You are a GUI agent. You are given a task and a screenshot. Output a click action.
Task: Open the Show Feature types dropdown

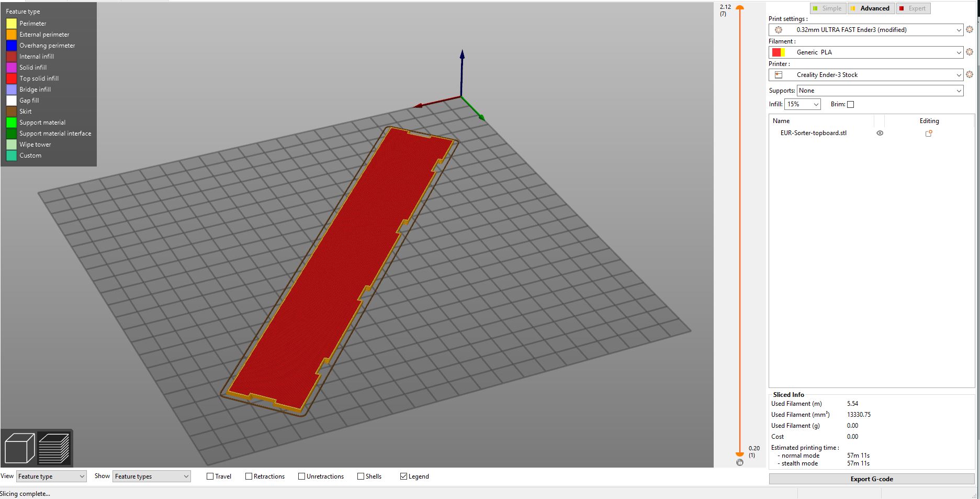[x=151, y=476]
